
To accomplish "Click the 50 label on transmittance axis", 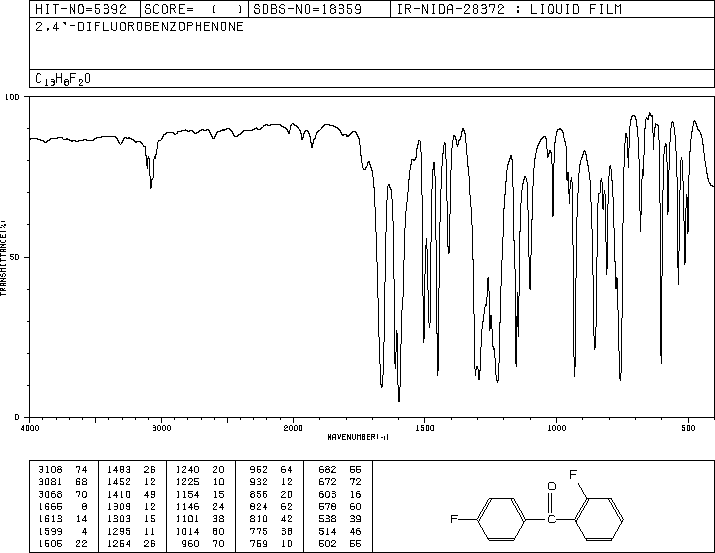I will click(15, 257).
